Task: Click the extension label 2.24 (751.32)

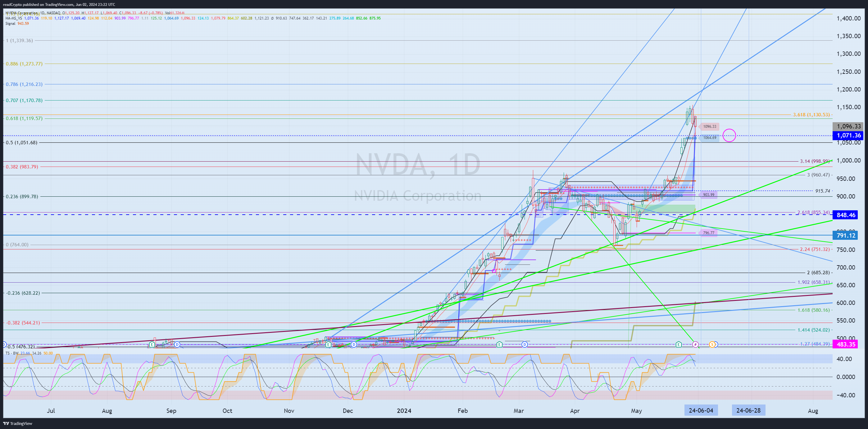Action: click(x=815, y=249)
